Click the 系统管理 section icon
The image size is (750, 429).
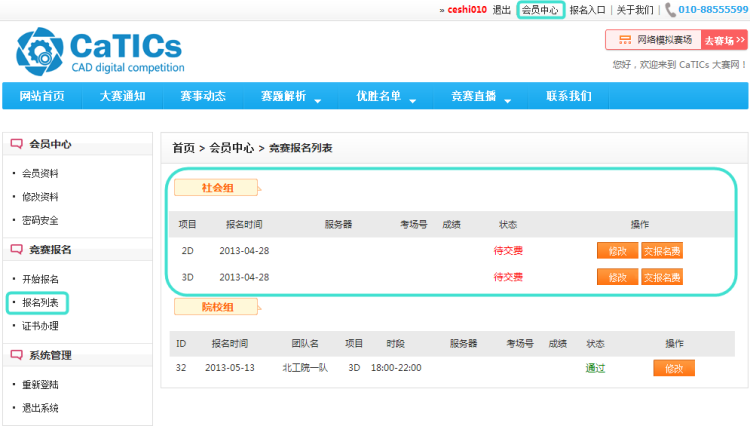[x=17, y=355]
